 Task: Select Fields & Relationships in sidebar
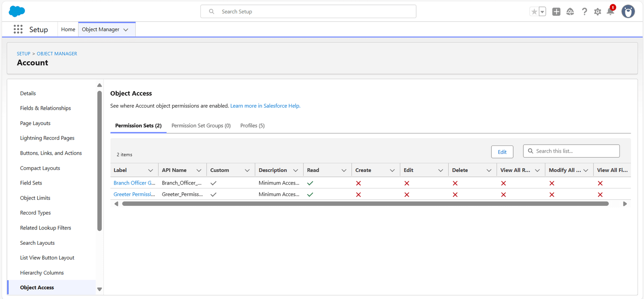tap(45, 108)
